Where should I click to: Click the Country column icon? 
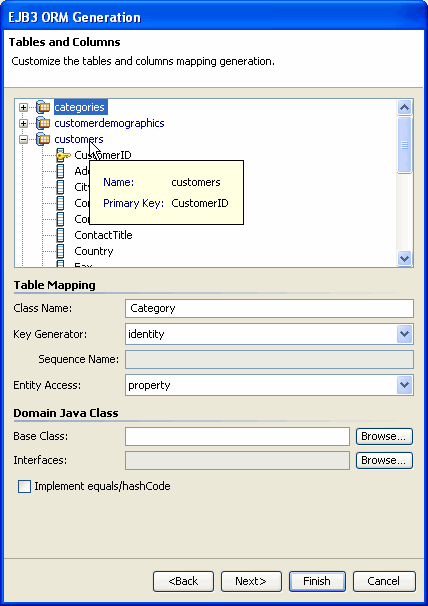pyautogui.click(x=61, y=251)
